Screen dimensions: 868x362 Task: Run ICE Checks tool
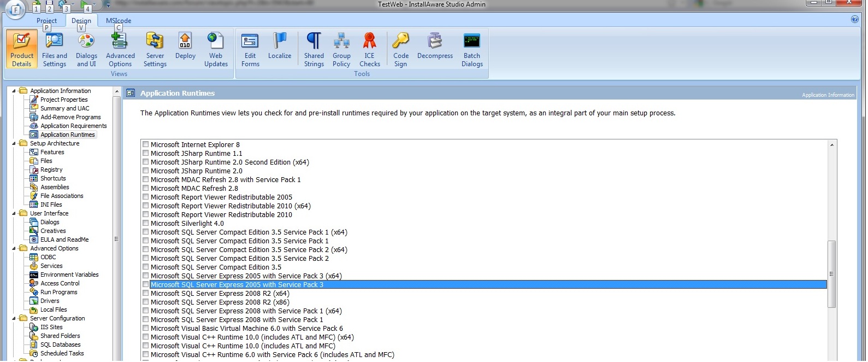[x=370, y=49]
